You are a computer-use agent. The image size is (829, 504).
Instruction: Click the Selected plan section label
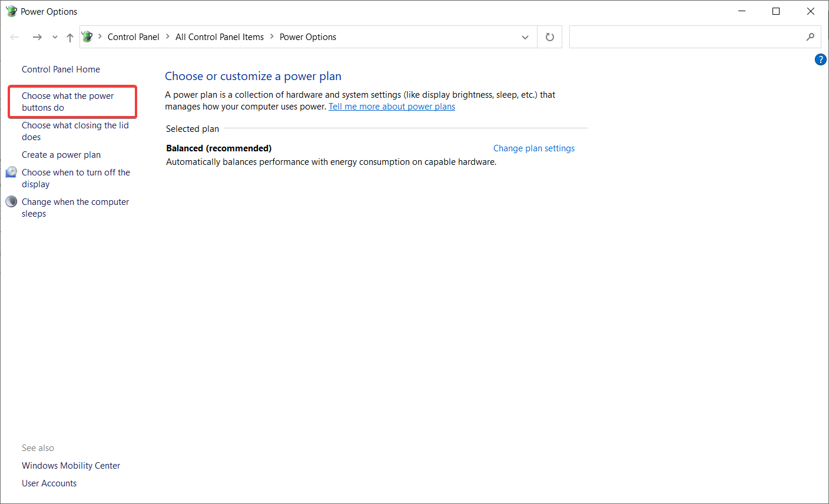pos(193,129)
